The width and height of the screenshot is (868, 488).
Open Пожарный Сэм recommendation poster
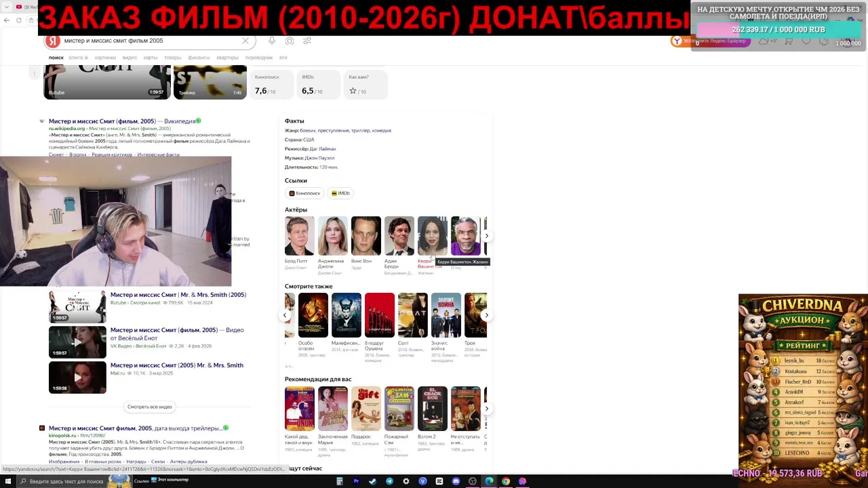[x=399, y=409]
